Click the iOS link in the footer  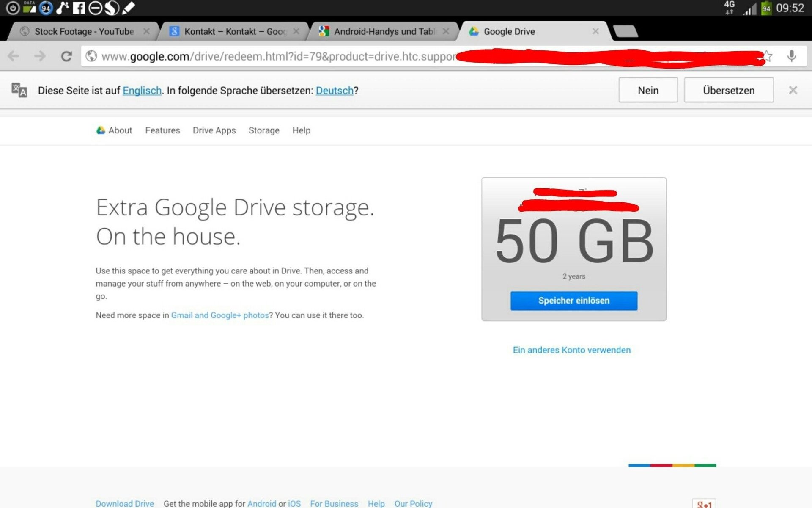(x=294, y=504)
